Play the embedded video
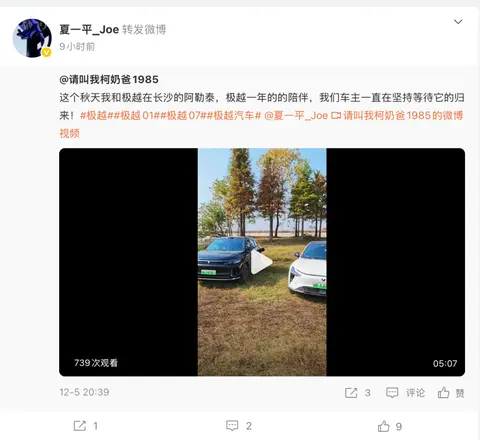The width and height of the screenshot is (480, 440). click(262, 262)
